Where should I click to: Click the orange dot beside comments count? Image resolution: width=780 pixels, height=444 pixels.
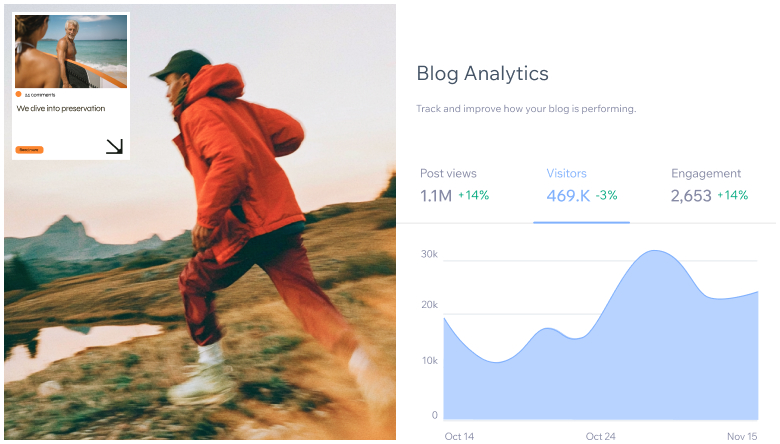pos(18,94)
